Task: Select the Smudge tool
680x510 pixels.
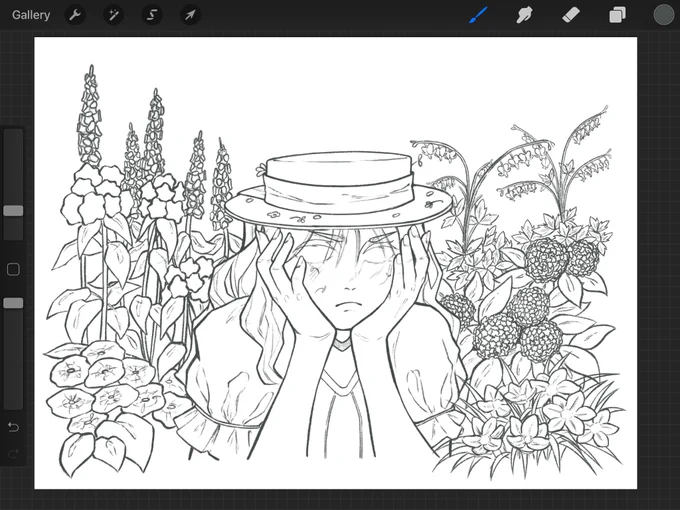Action: pyautogui.click(x=524, y=15)
